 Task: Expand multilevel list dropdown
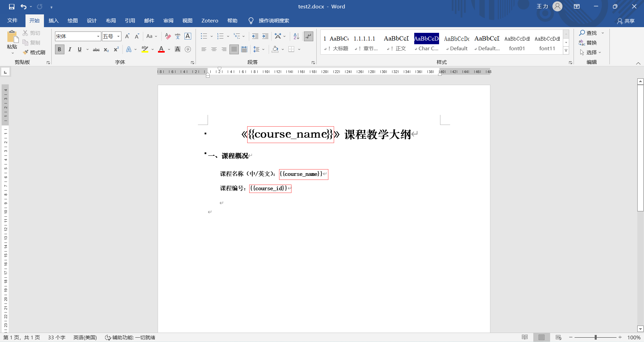tap(244, 36)
